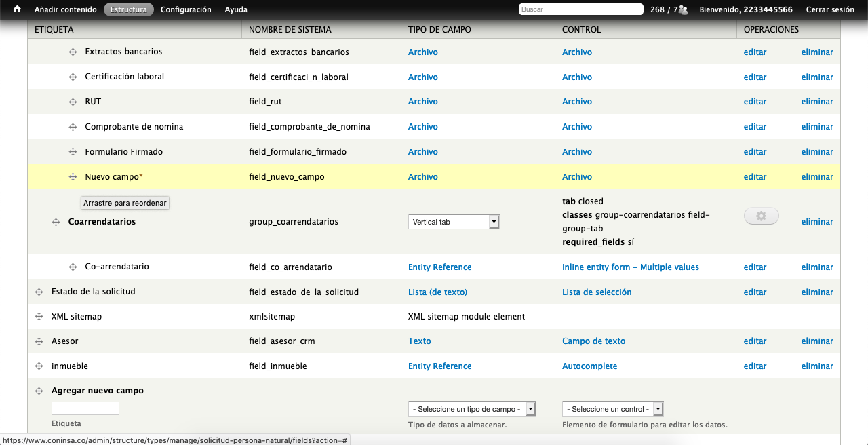Click drag handle beside Coarrendatarios group

click(56, 222)
